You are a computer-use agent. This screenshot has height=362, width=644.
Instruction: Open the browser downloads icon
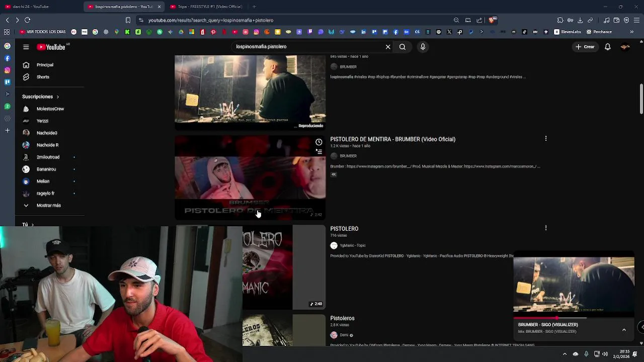[x=580, y=20]
